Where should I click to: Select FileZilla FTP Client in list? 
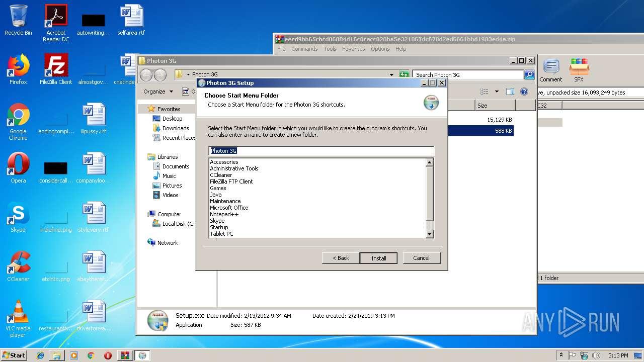pos(231,182)
